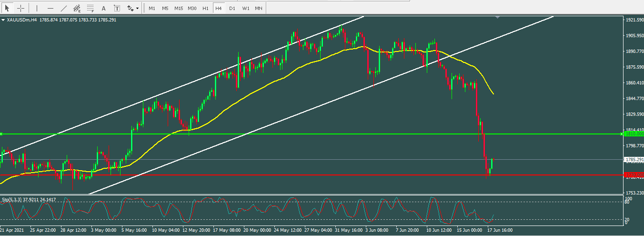Pick the horizontal line drawing tool
The image size is (644, 236).
point(50,8)
